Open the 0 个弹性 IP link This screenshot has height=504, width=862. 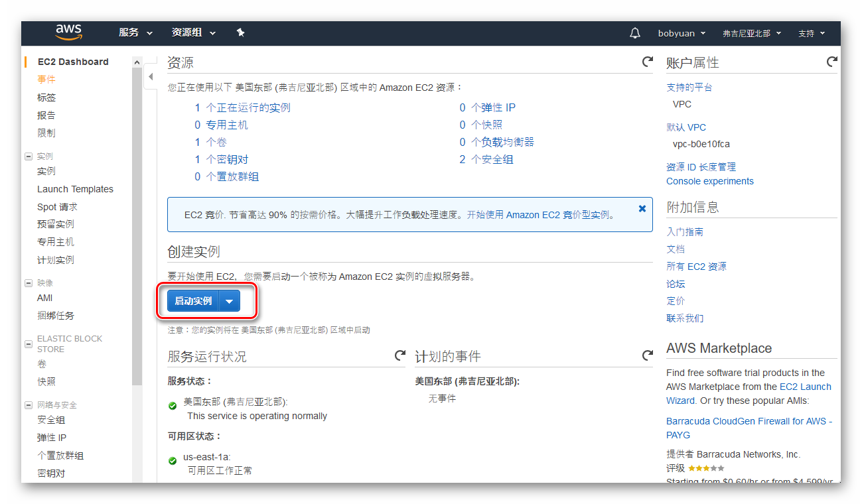pyautogui.click(x=487, y=107)
